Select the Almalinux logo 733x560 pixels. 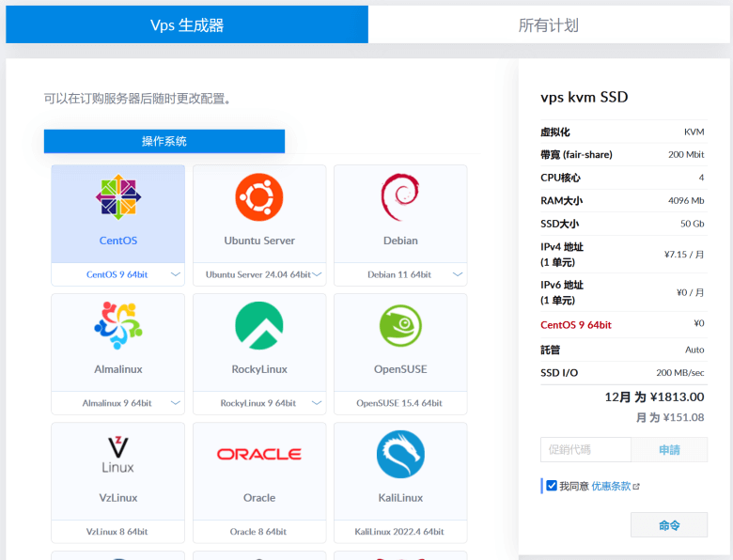click(118, 325)
